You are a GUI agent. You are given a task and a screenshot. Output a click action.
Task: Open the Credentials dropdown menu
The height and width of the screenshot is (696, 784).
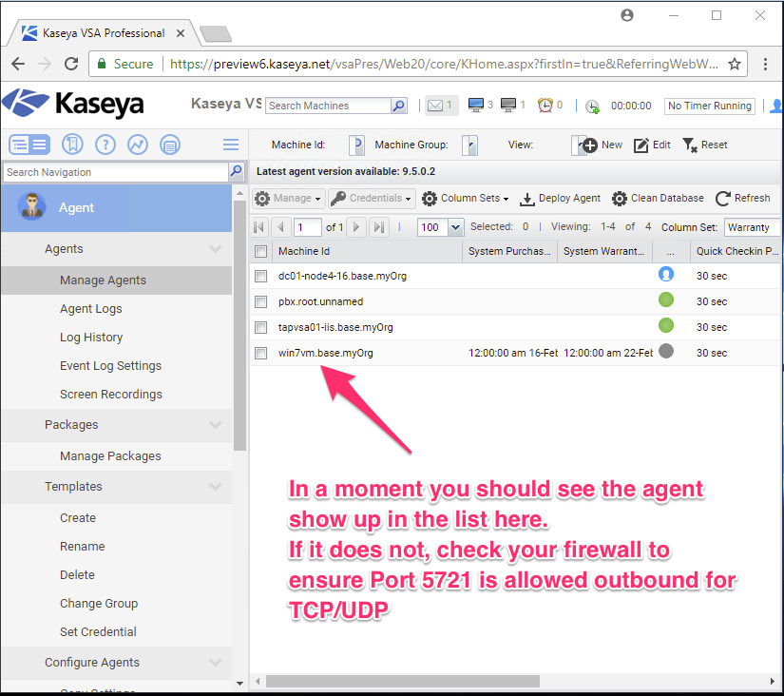tap(372, 199)
